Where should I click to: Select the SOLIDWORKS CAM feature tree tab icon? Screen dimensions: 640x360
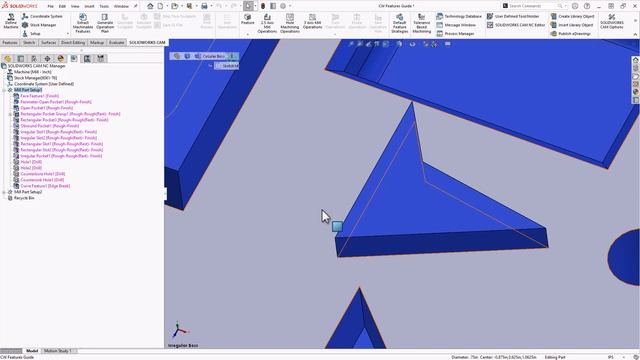[x=74, y=59]
